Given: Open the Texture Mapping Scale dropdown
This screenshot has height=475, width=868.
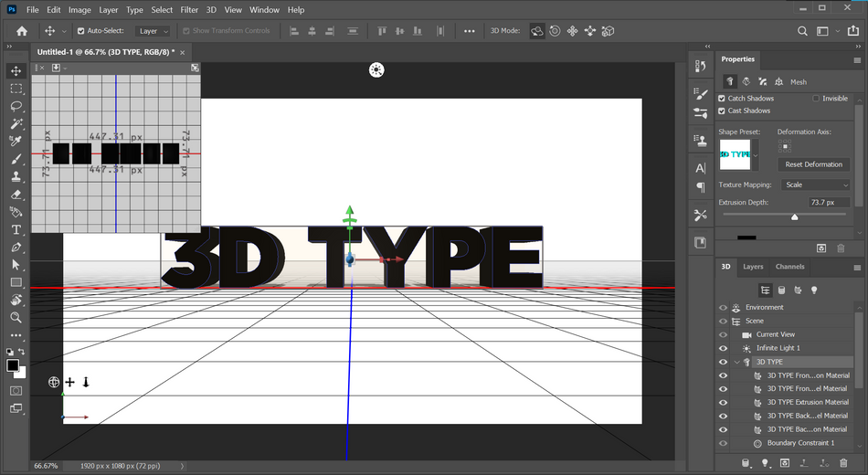Looking at the screenshot, I should (x=816, y=185).
